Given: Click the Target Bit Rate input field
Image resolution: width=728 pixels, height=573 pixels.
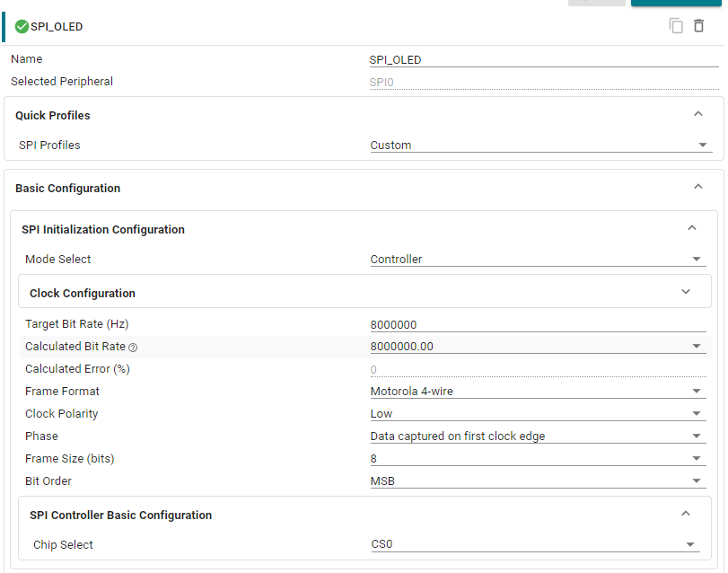Looking at the screenshot, I should pos(537,325).
